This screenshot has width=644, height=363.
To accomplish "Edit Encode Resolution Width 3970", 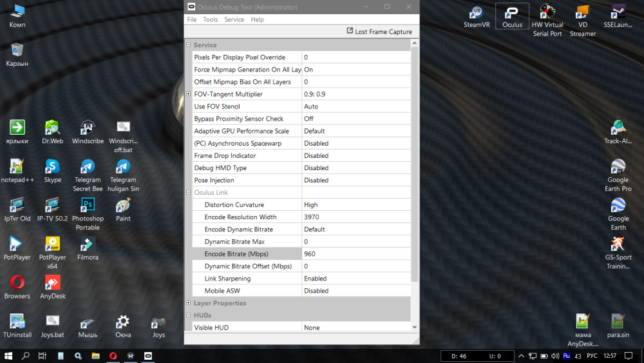I will [x=356, y=217].
